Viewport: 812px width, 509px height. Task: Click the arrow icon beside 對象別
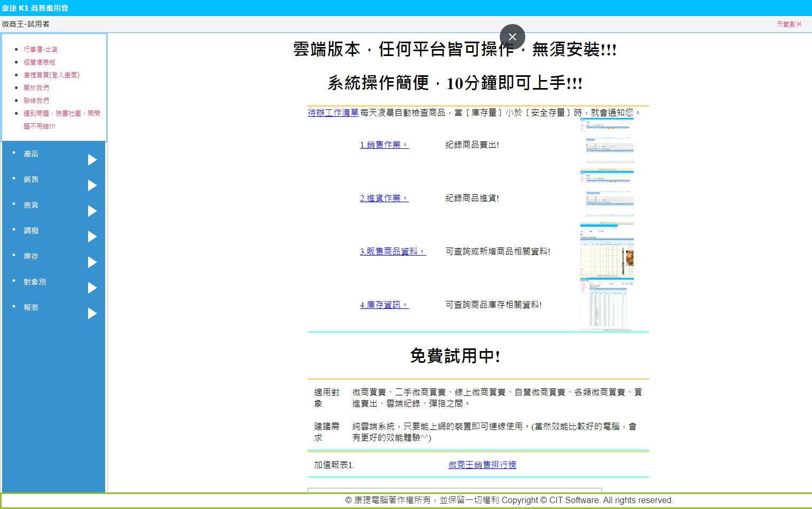coord(92,288)
